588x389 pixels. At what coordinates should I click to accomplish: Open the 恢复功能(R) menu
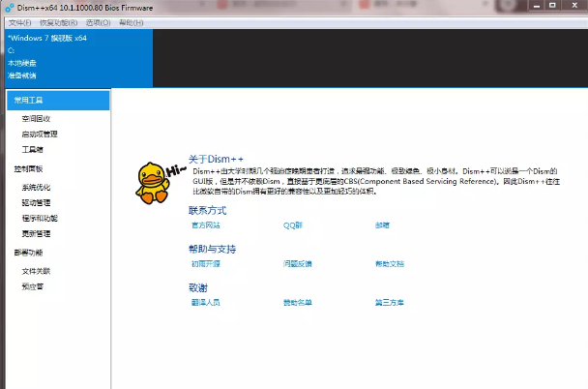58,23
